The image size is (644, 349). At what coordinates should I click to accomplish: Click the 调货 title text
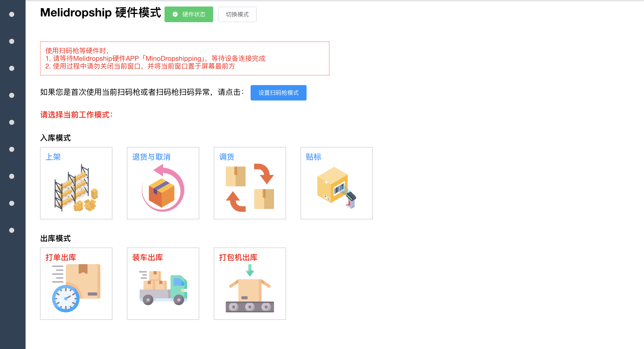(x=226, y=157)
